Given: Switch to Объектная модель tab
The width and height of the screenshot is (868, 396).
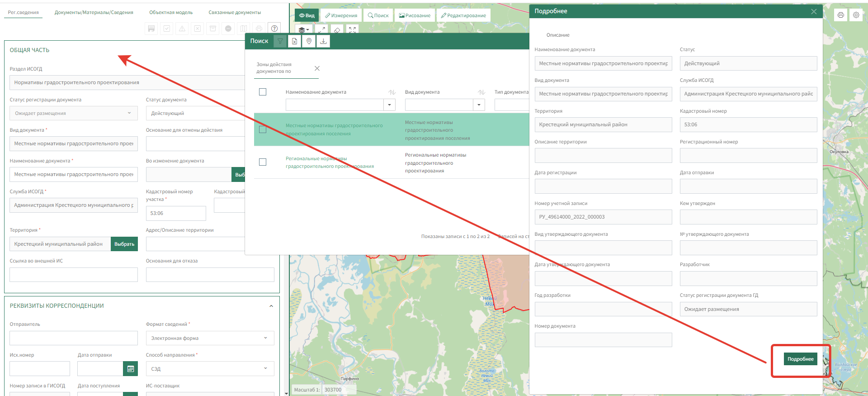Looking at the screenshot, I should click(x=171, y=12).
